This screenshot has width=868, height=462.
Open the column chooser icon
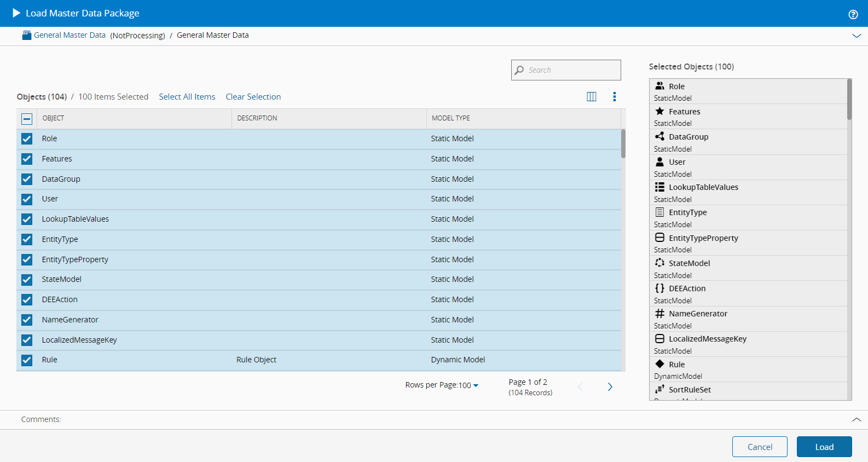point(591,97)
